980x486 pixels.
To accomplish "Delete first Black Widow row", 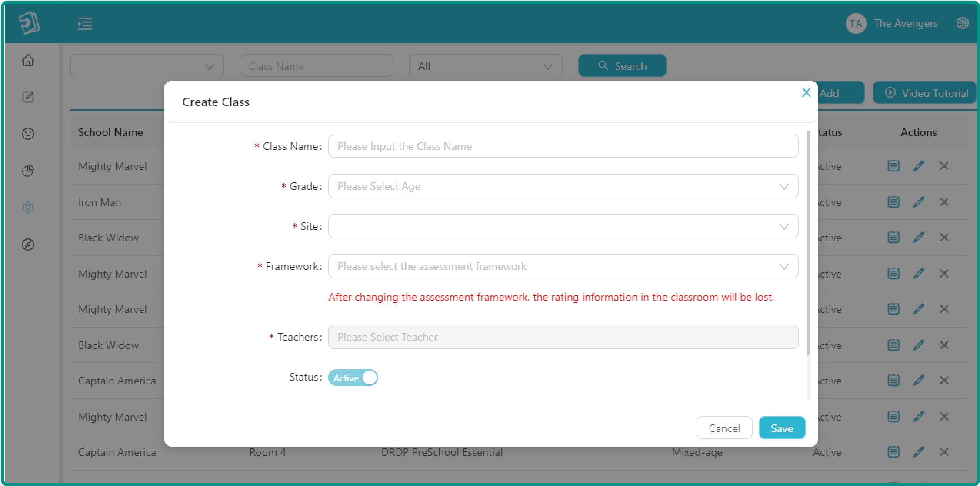I will (944, 238).
